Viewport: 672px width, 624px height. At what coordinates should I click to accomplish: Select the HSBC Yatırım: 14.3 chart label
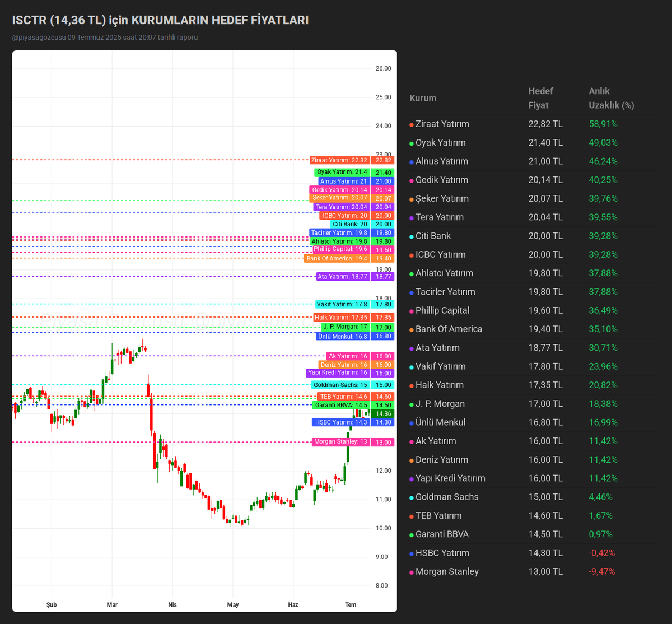coord(341,422)
